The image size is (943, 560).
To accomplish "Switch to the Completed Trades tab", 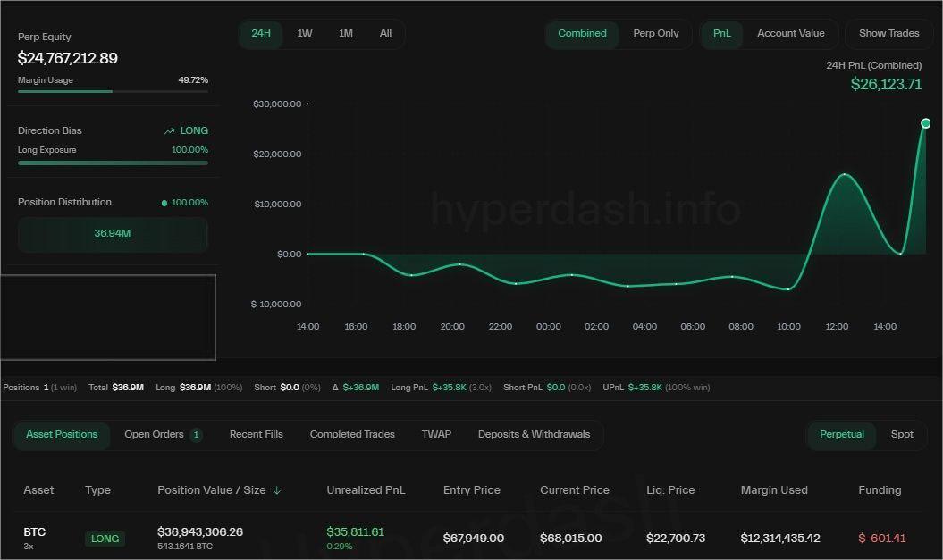I will coord(352,434).
